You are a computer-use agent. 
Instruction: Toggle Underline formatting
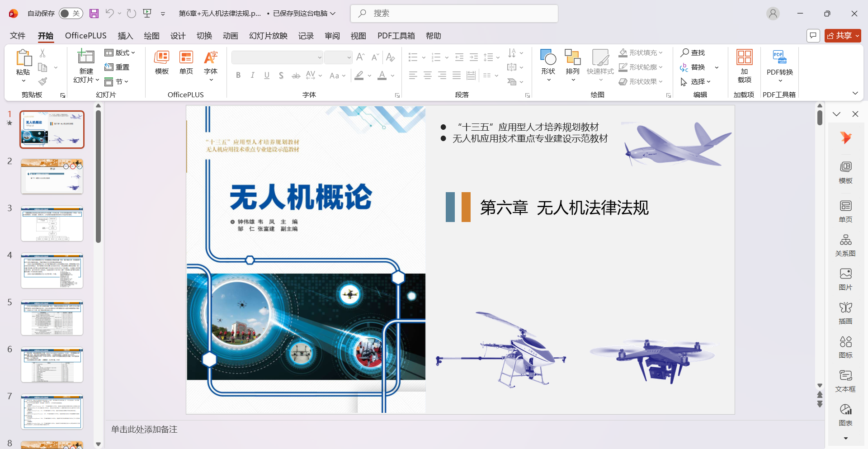pyautogui.click(x=267, y=76)
